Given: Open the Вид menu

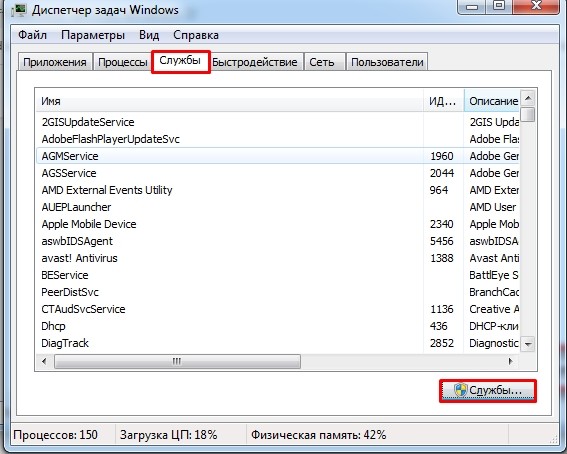Looking at the screenshot, I should 149,35.
